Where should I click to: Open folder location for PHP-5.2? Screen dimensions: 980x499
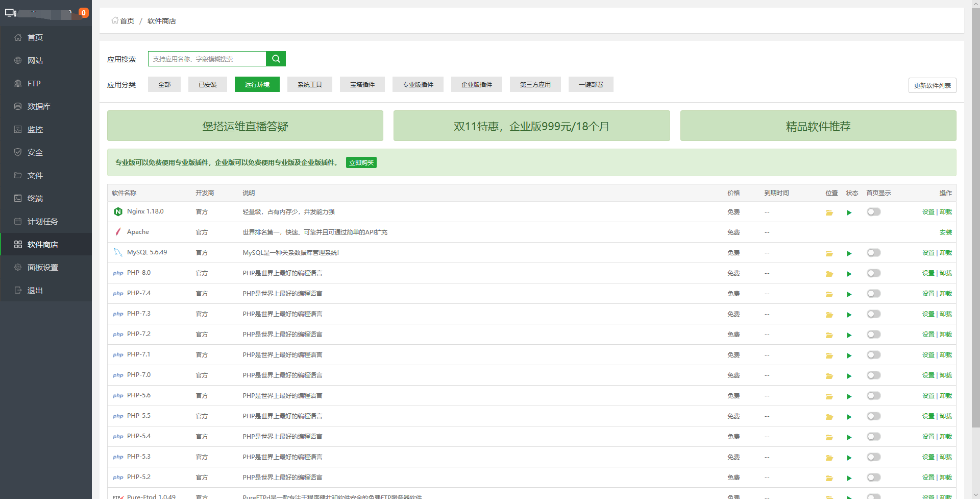829,478
